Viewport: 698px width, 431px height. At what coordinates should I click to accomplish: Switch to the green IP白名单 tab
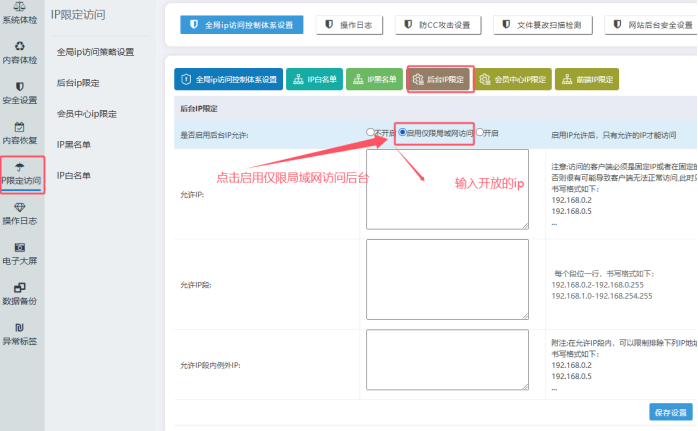coord(313,79)
